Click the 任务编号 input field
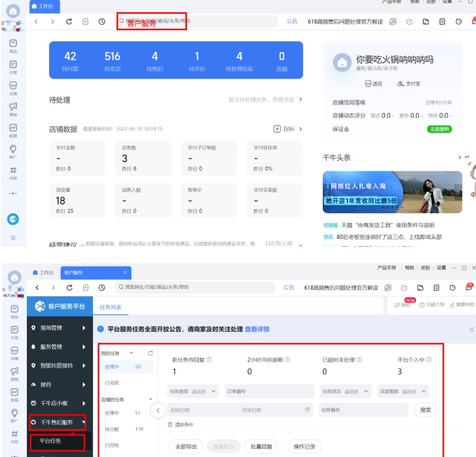The image size is (476, 457). (x=364, y=410)
